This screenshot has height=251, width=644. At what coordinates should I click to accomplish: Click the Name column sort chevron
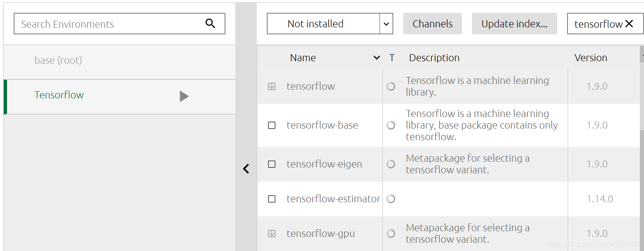[x=376, y=58]
